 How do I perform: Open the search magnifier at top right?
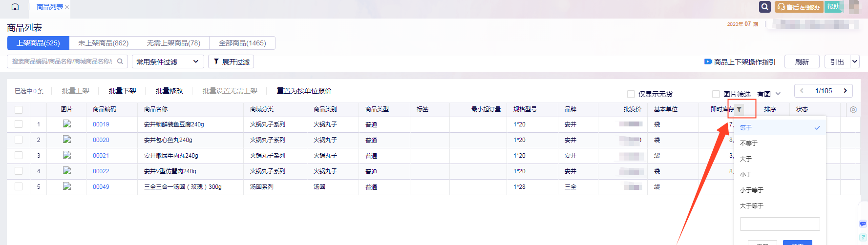(x=765, y=7)
